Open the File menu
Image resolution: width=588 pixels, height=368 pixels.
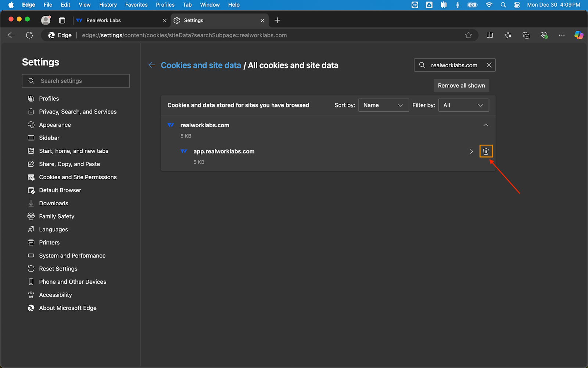48,5
